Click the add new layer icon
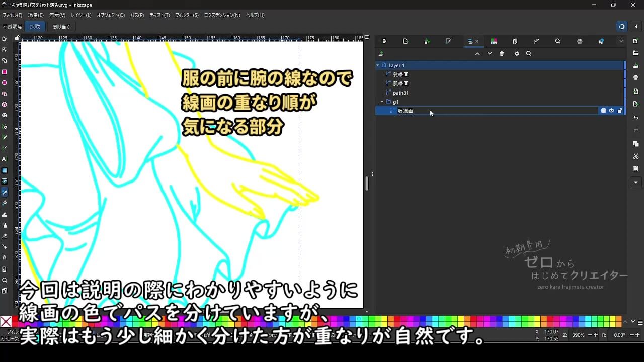The image size is (644, 362). pos(381,54)
